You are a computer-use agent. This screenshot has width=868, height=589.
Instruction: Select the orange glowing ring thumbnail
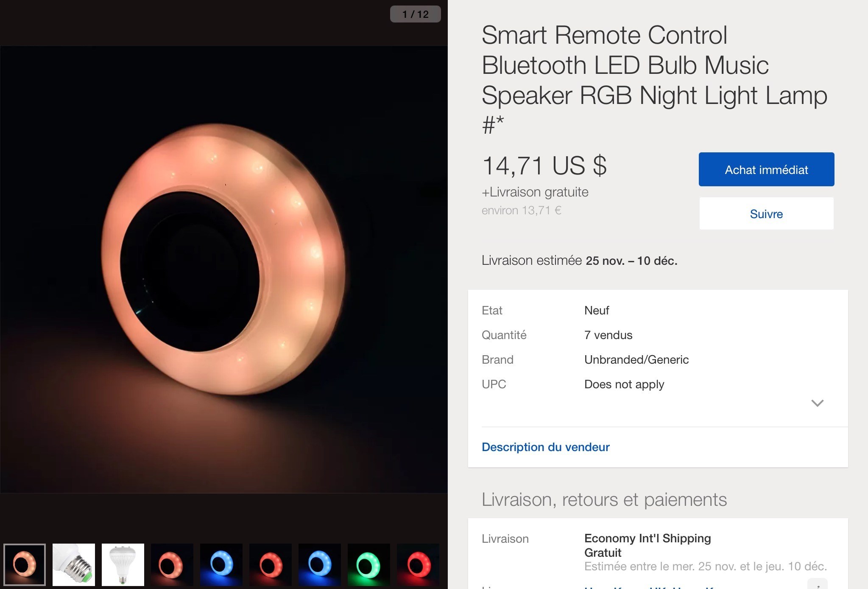(x=25, y=564)
